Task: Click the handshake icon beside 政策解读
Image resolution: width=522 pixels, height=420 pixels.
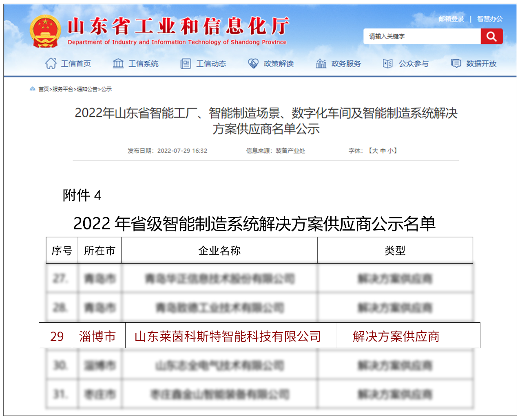Action: [253, 64]
